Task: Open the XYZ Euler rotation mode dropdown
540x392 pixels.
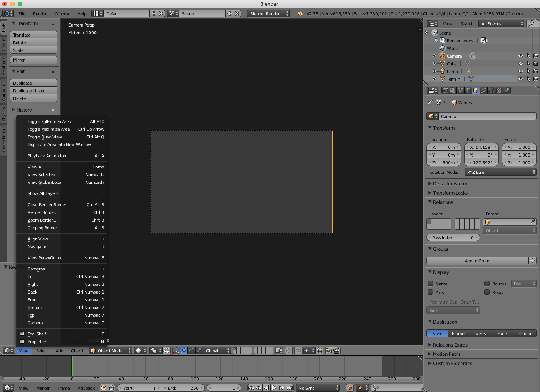Action: click(x=500, y=172)
